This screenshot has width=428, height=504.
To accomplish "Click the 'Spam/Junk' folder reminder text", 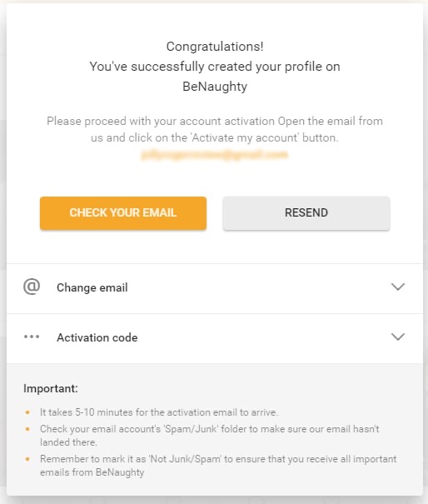I will 210,436.
